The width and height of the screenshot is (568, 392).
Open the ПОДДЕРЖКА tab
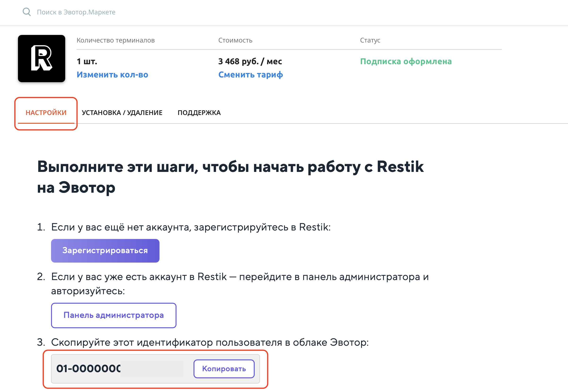coord(199,112)
